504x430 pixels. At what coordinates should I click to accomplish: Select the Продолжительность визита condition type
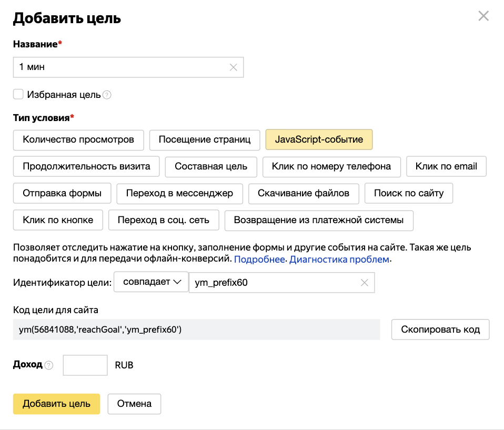86,166
